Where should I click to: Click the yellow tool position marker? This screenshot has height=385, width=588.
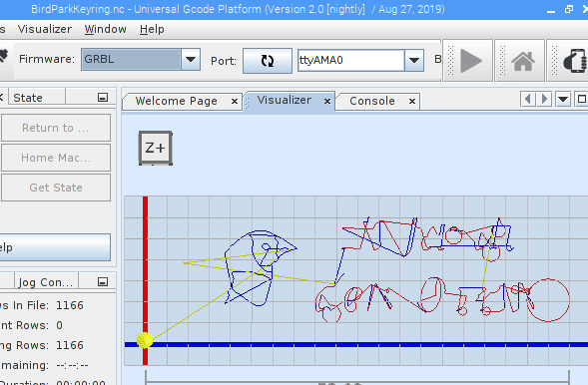point(145,340)
